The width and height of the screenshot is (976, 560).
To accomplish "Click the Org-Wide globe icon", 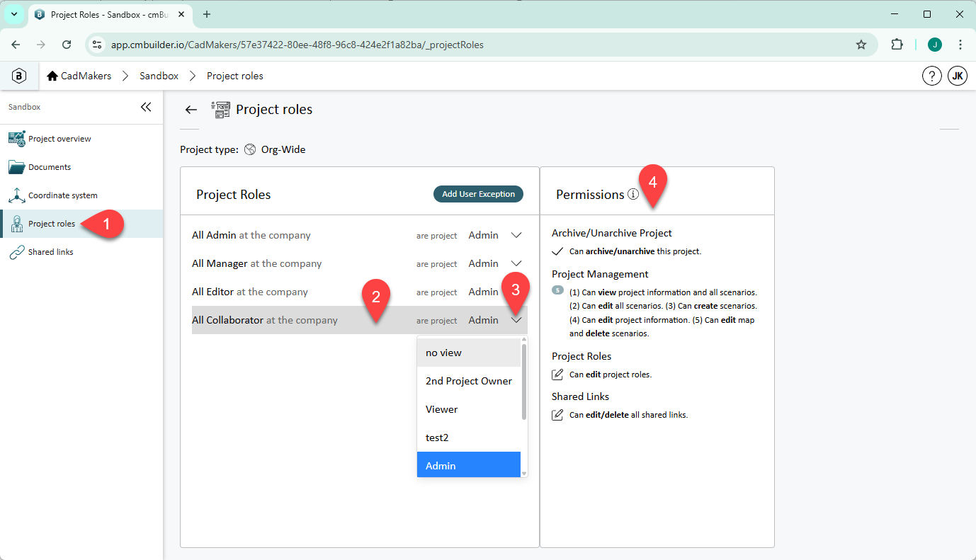I will click(x=250, y=149).
